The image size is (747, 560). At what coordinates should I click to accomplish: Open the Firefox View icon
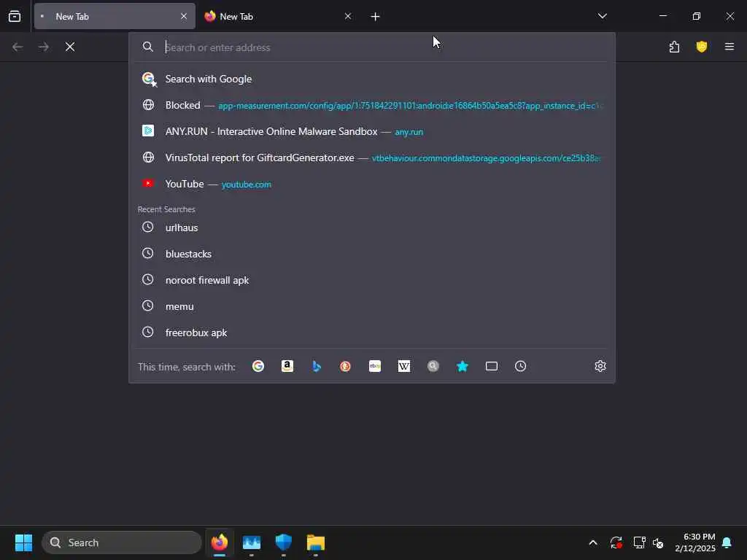coord(15,16)
